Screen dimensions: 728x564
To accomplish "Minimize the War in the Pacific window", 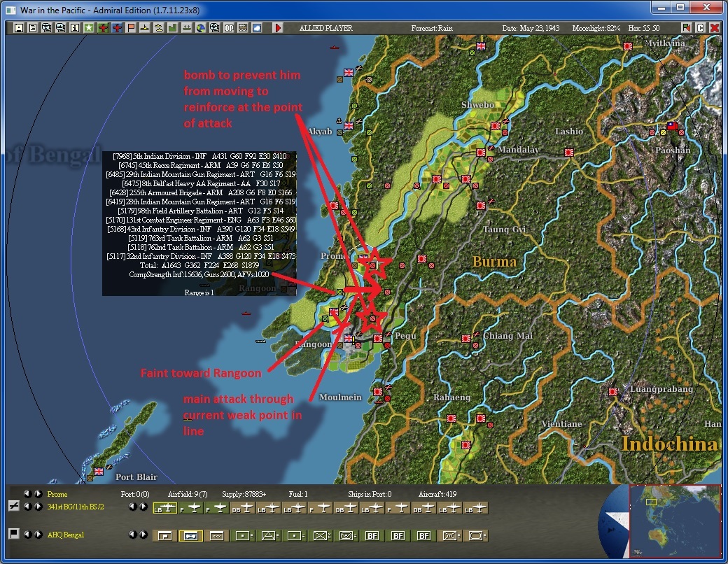I will click(x=661, y=8).
